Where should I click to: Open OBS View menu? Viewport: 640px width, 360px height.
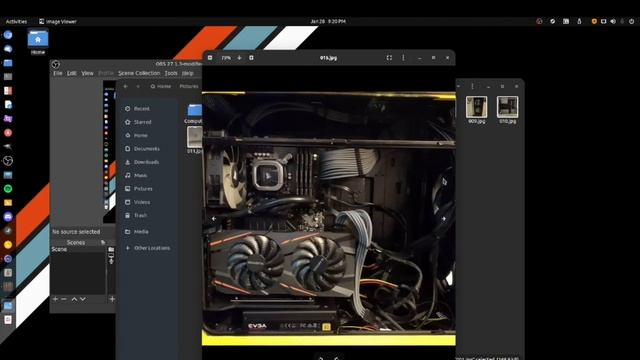tap(87, 73)
